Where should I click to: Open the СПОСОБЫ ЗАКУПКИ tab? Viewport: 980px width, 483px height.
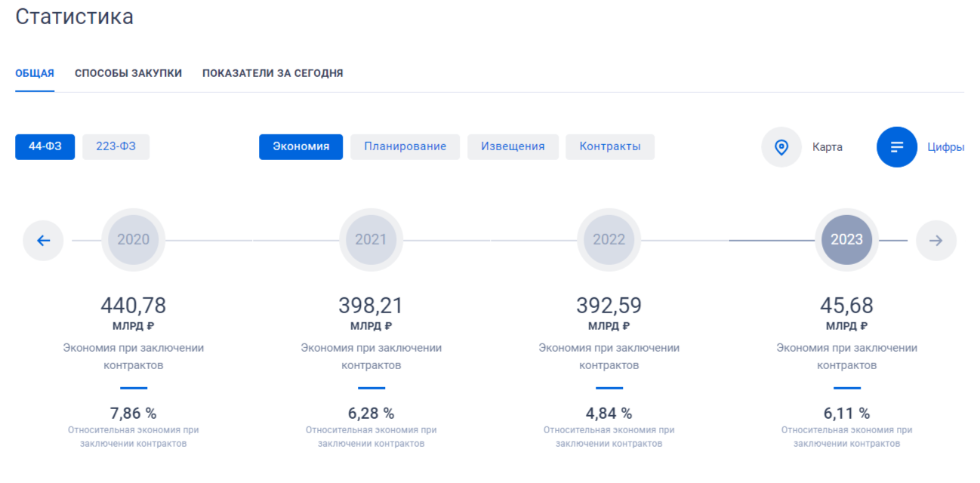click(x=128, y=73)
